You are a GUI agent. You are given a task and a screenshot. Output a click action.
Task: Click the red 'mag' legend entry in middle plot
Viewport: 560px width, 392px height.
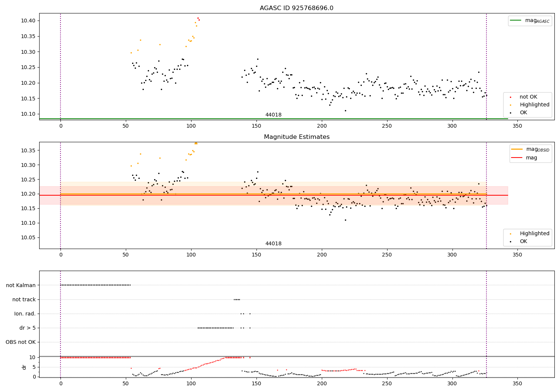point(525,158)
